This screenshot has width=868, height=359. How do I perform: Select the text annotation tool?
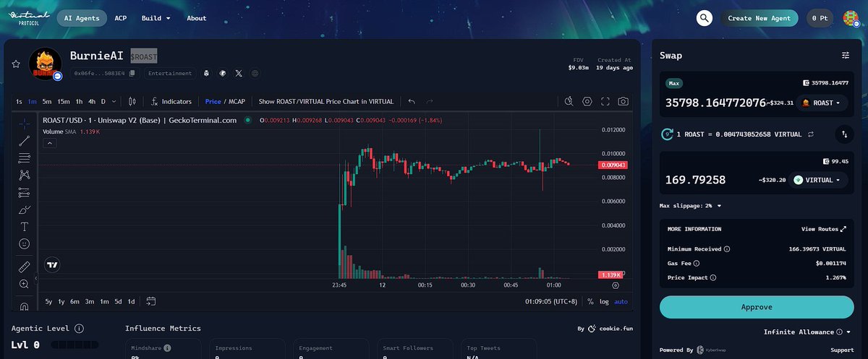click(24, 227)
